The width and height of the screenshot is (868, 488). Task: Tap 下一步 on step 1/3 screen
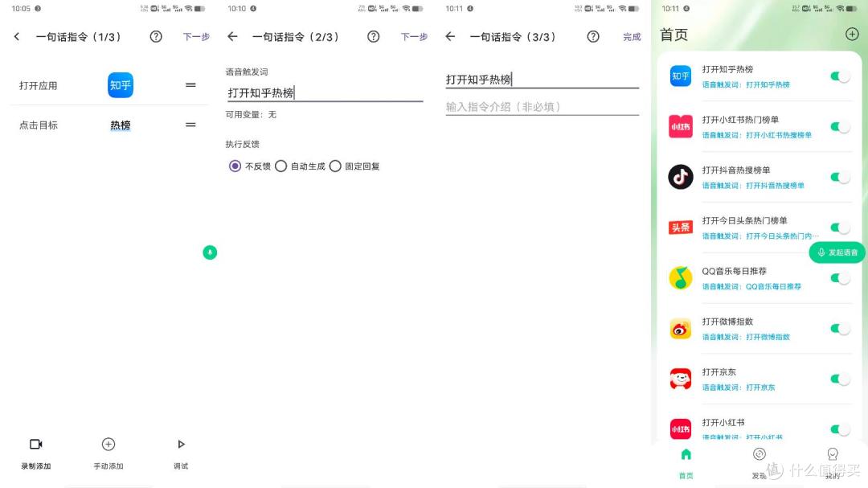pos(196,36)
